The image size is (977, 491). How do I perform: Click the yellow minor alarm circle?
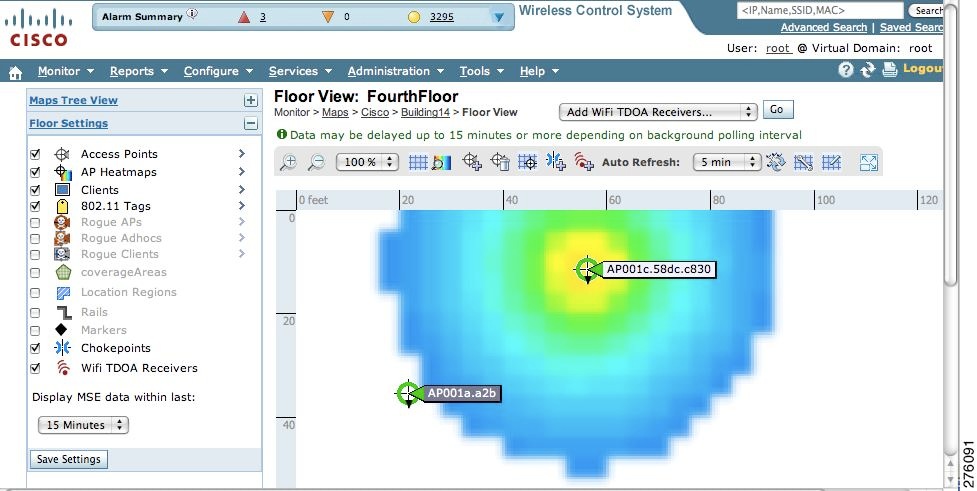pos(414,17)
